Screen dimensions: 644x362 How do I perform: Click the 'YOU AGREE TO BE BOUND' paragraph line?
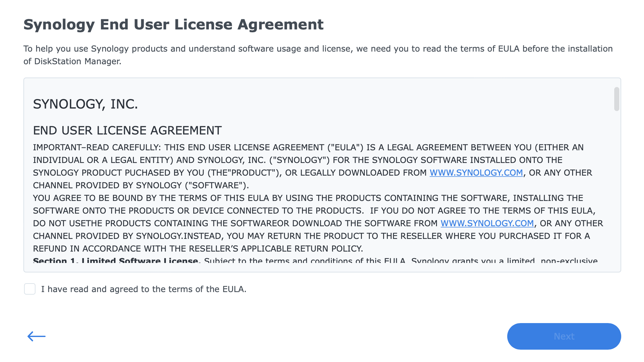tap(308, 198)
